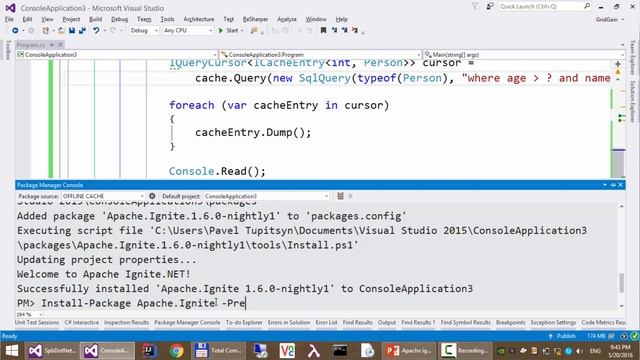Click the ENG language indicator in tray

(x=596, y=351)
